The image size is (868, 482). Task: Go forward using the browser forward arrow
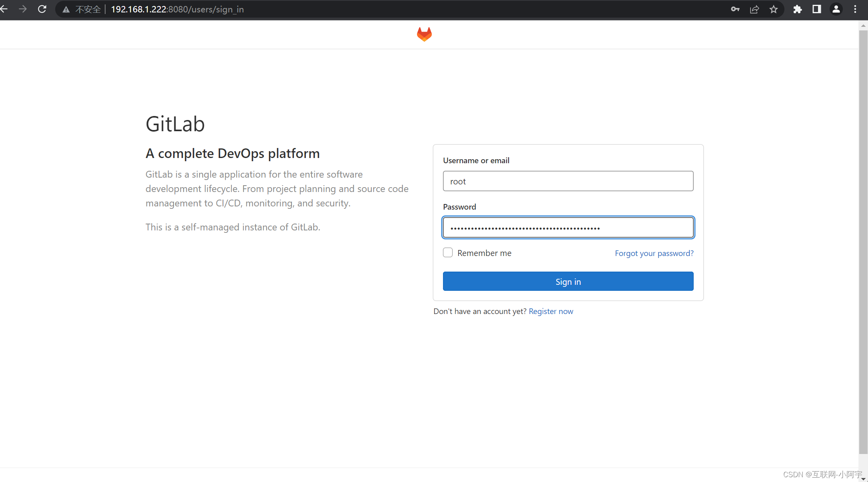(23, 9)
